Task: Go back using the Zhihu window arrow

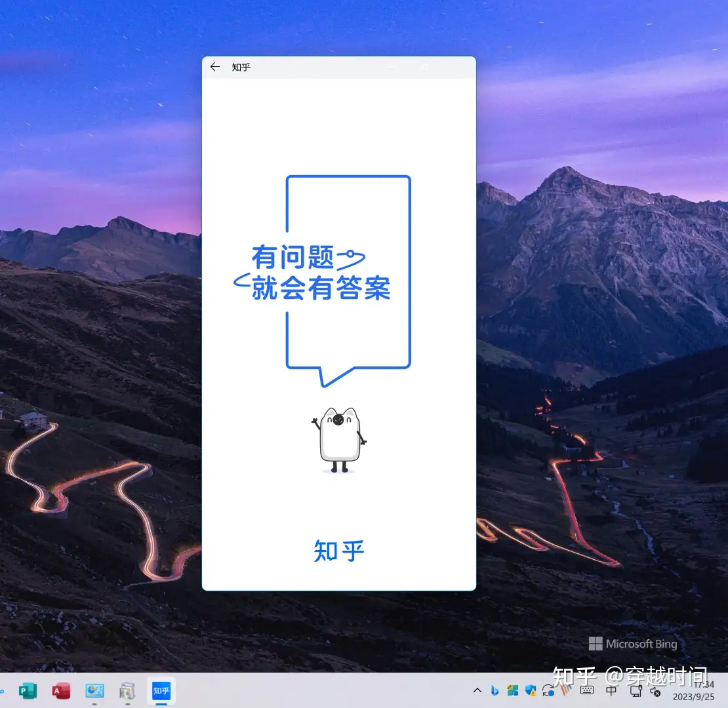Action: click(x=214, y=67)
